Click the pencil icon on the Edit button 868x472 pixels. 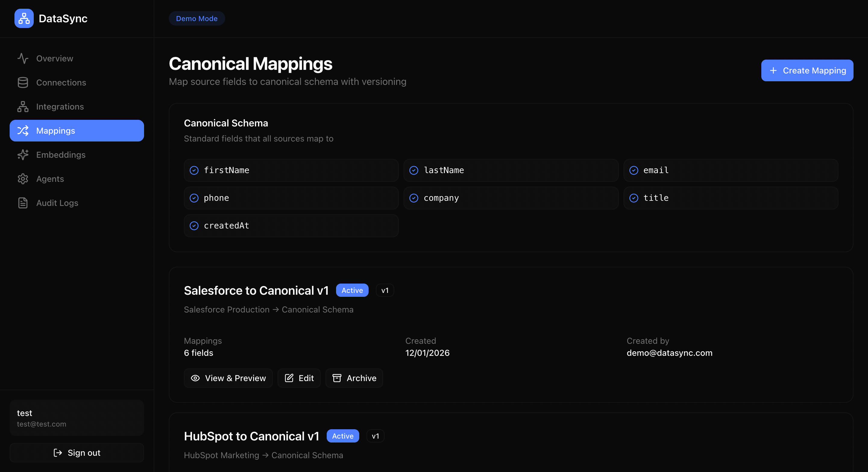click(x=289, y=378)
